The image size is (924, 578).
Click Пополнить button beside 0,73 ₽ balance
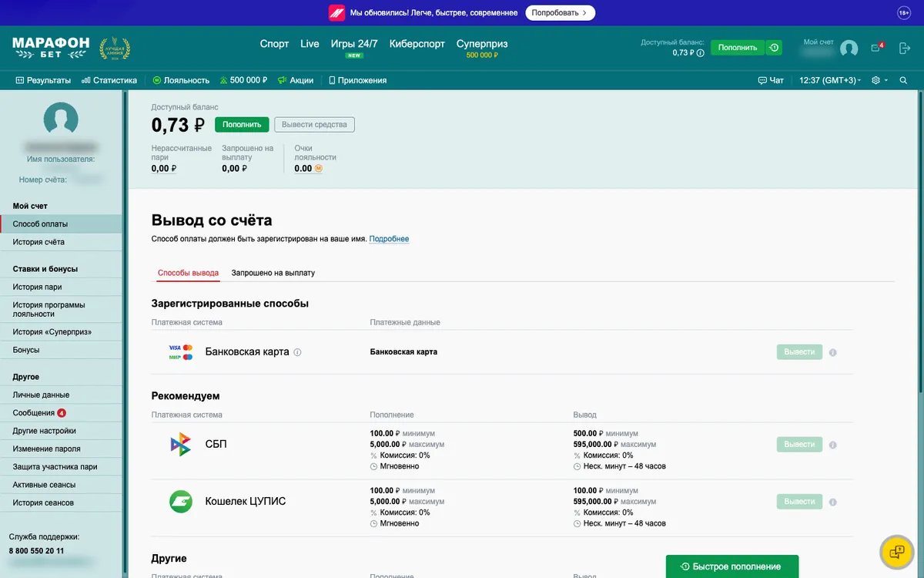[x=242, y=125]
